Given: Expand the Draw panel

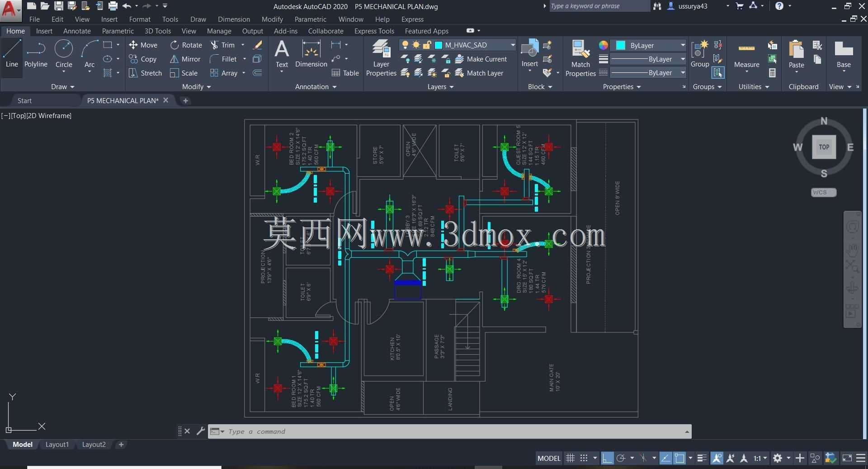Looking at the screenshot, I should click(62, 86).
